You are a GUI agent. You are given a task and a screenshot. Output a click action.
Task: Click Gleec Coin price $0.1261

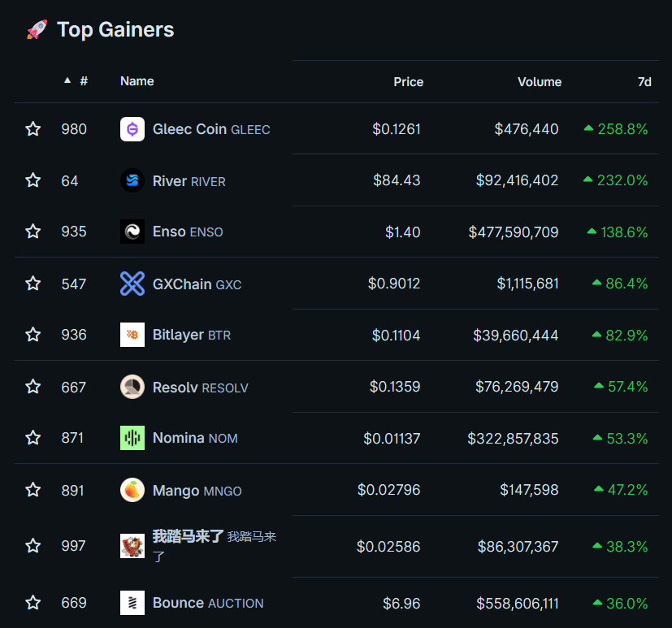point(397,129)
